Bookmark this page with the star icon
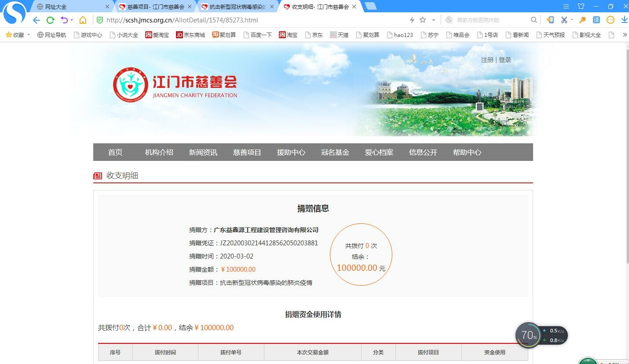629x364 pixels. tap(423, 20)
